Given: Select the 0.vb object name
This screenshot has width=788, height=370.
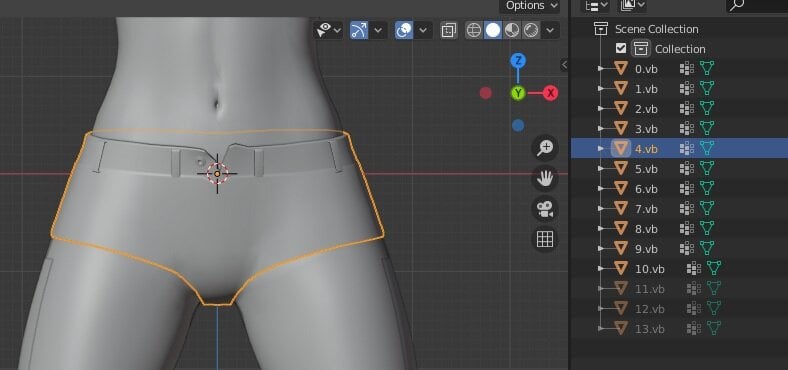Looking at the screenshot, I should 646,69.
